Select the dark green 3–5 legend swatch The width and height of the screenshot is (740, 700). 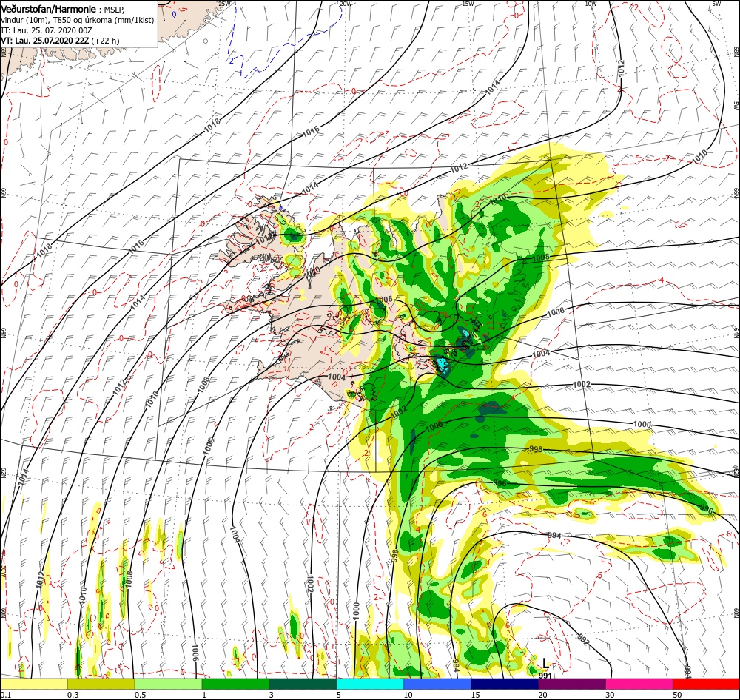[303, 684]
